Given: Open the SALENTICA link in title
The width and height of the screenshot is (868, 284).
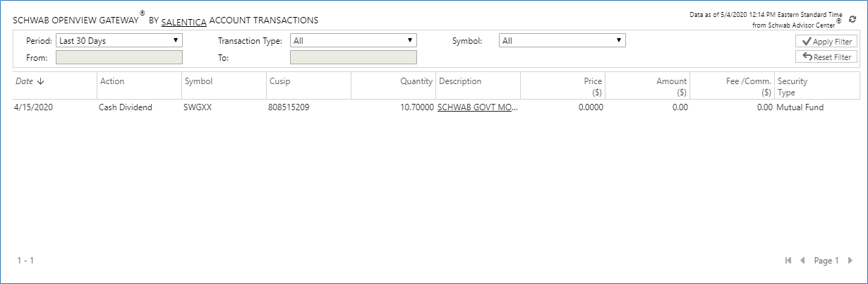Looking at the screenshot, I should point(184,21).
